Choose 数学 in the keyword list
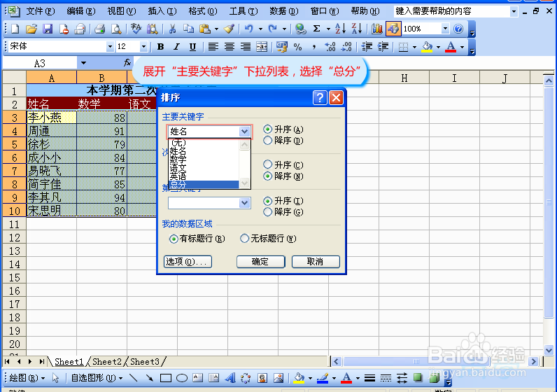557x392 pixels. [x=204, y=159]
